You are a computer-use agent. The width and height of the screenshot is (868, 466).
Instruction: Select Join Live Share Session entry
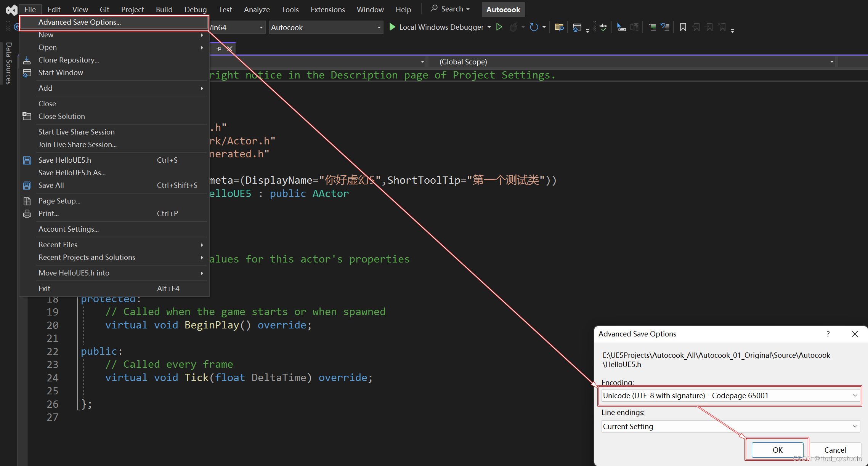[x=114, y=144]
